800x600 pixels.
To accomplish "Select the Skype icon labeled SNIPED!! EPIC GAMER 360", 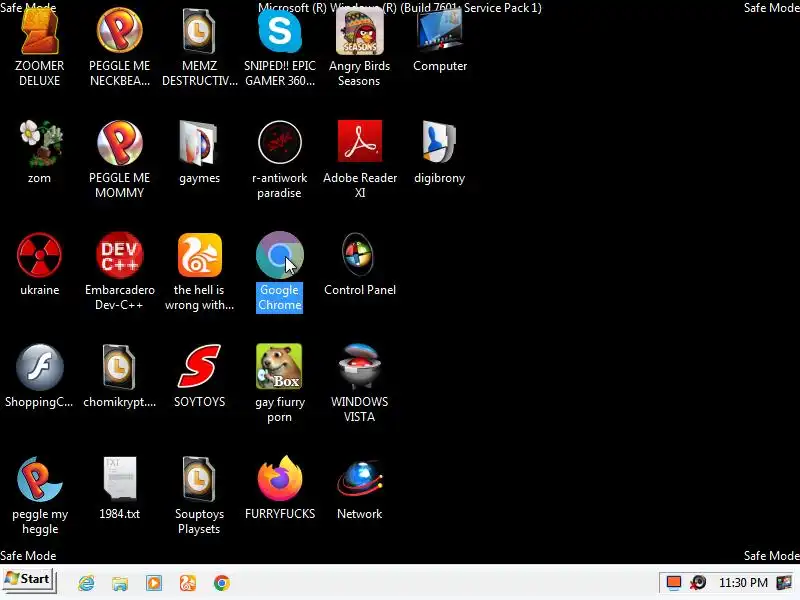I will pos(280,32).
